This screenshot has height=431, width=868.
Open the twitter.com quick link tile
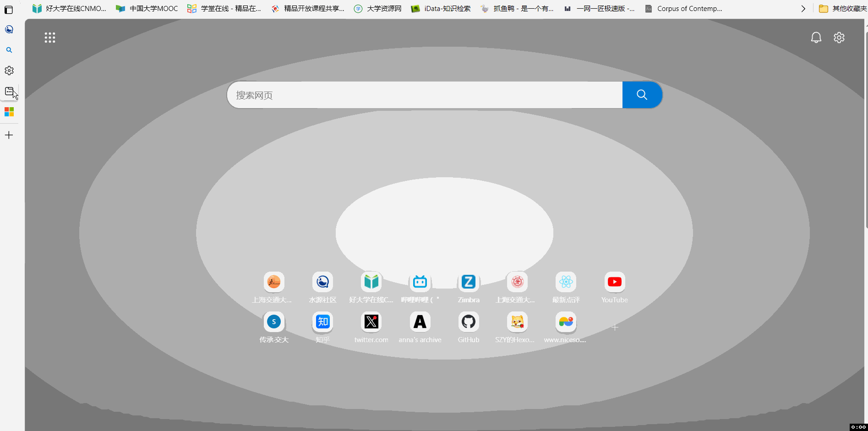click(371, 327)
